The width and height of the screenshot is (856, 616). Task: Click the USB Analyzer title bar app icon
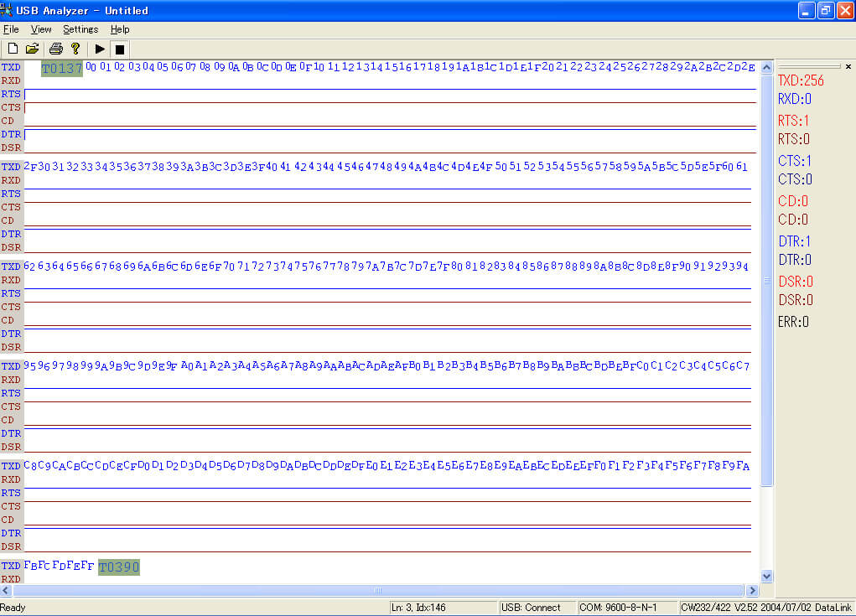pos(7,10)
